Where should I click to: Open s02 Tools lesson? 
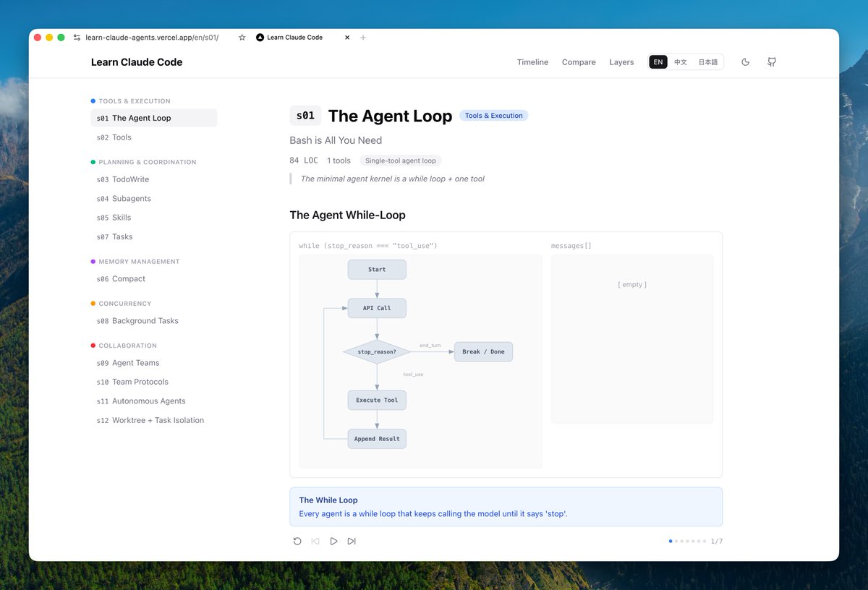click(x=154, y=137)
